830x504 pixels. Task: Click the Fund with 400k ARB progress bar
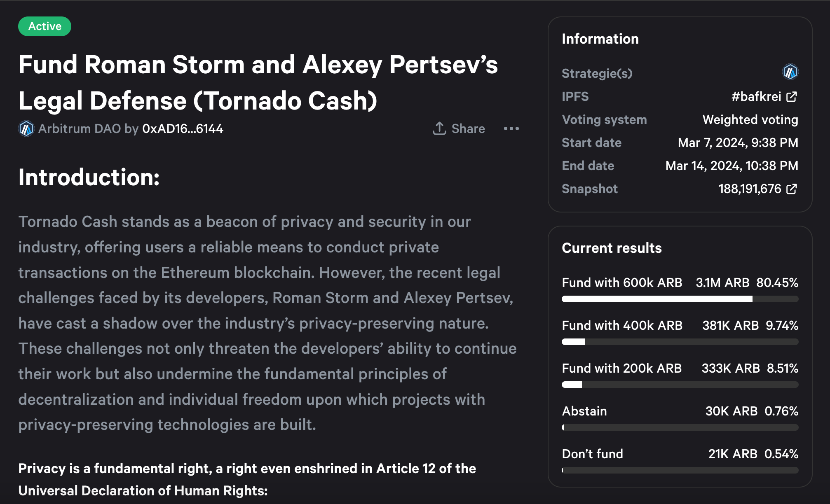tap(680, 342)
